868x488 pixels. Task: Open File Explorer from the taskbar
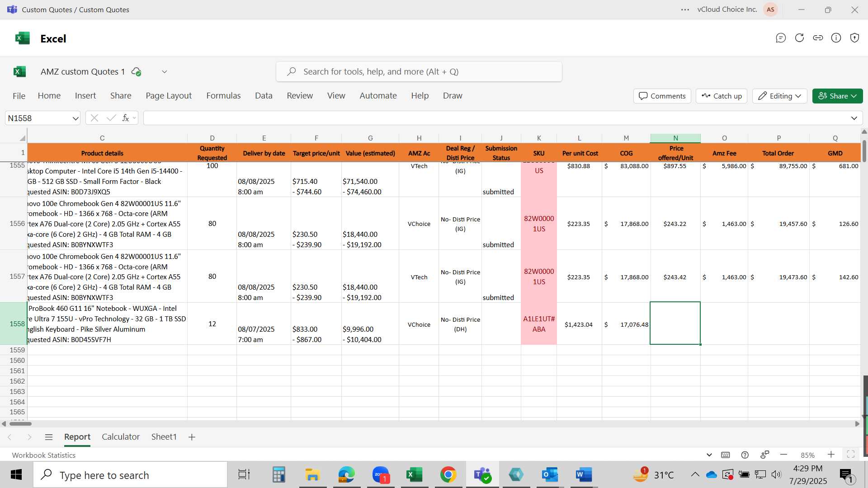point(312,474)
